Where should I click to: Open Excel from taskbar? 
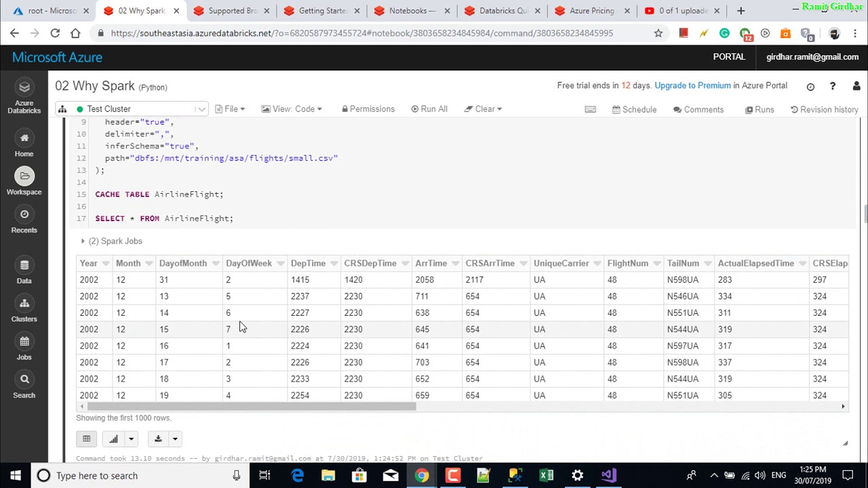click(x=546, y=475)
